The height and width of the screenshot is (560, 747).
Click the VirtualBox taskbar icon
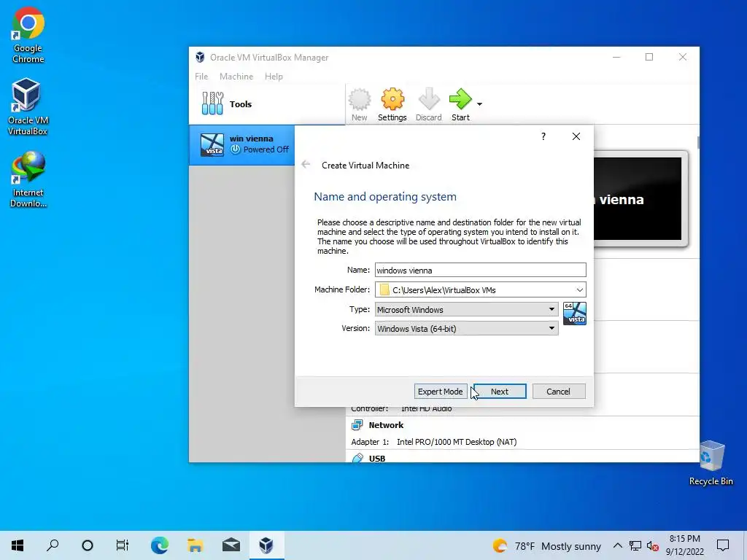pyautogui.click(x=266, y=545)
